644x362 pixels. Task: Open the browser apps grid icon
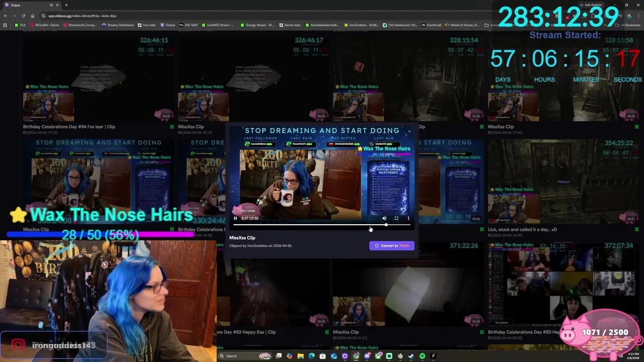5,25
